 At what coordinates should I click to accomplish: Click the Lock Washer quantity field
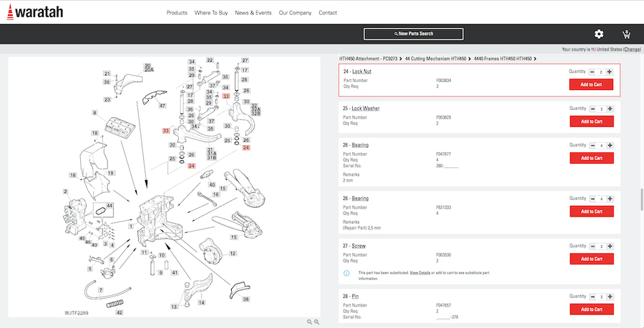coord(601,109)
